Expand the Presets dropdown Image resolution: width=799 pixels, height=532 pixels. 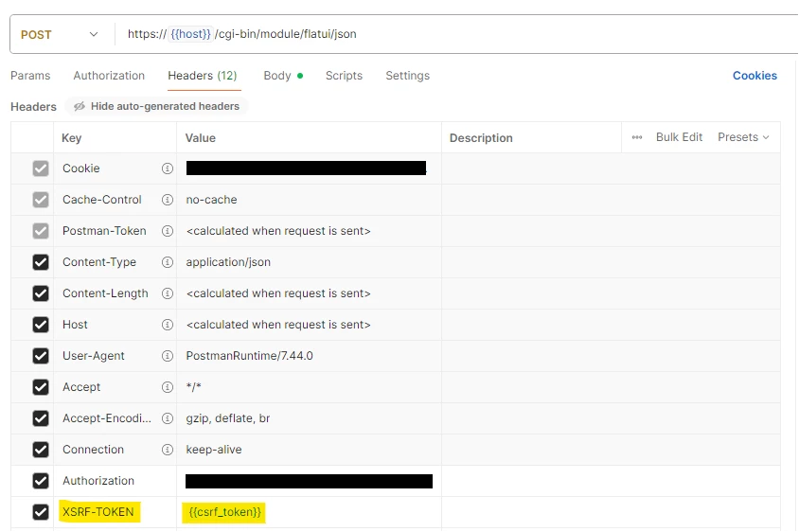point(743,137)
